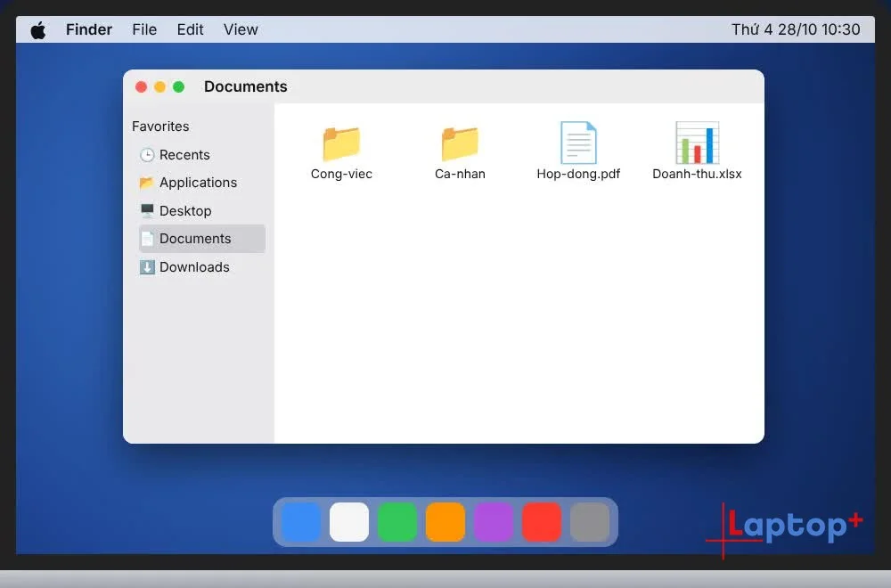This screenshot has width=891, height=588.
Task: Open the Edit menu
Action: tap(190, 29)
